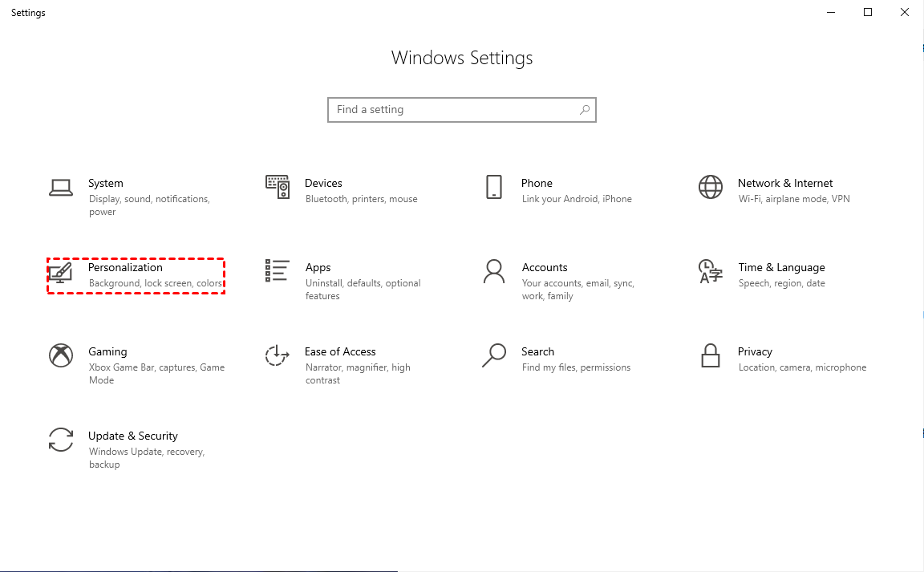Focus the Find a setting field
The image size is (924, 572).
(x=453, y=110)
